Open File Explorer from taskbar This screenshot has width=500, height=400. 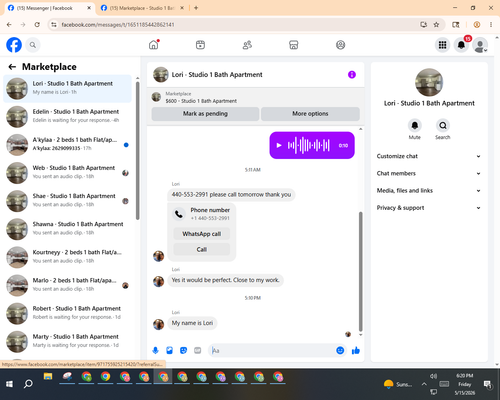coord(48,377)
